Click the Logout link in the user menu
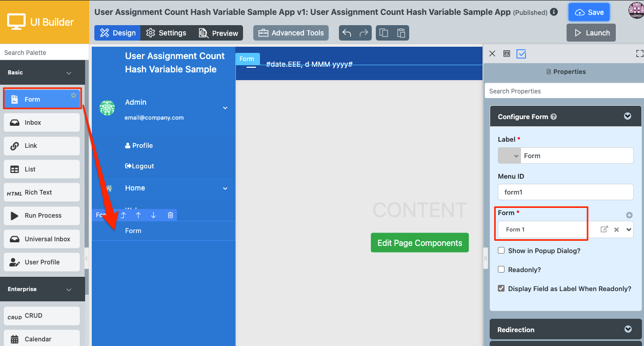 (x=139, y=166)
